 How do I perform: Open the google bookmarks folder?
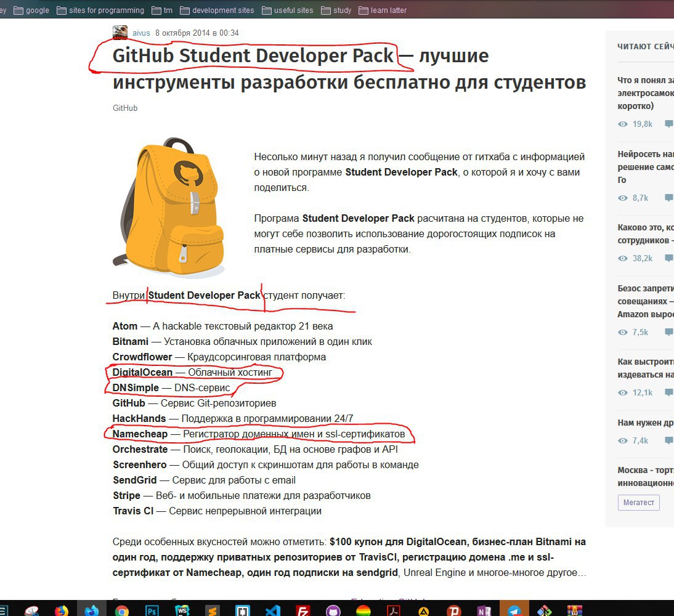pyautogui.click(x=31, y=10)
